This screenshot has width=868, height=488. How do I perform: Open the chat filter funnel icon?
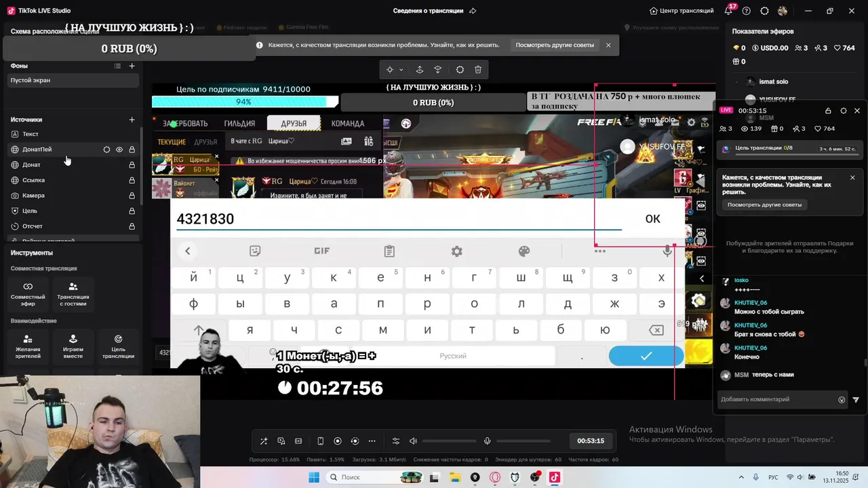(x=856, y=400)
